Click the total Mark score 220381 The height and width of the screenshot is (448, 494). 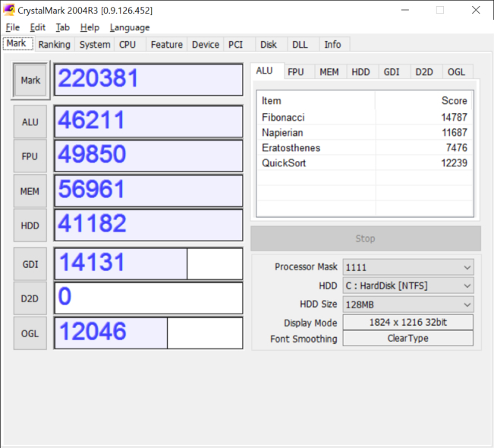[149, 80]
